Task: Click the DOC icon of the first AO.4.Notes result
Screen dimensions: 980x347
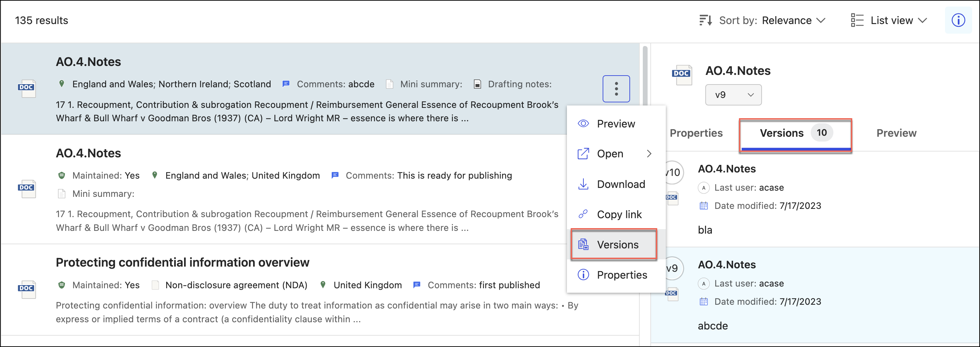Action: (x=27, y=88)
